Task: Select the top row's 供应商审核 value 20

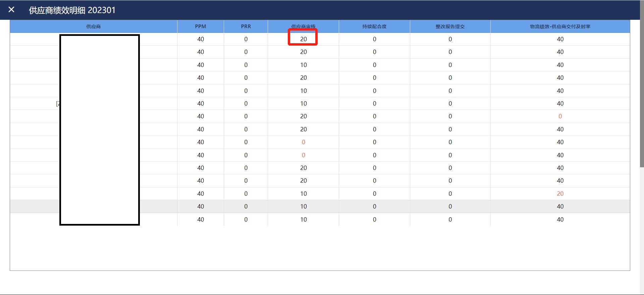Action: coord(304,39)
